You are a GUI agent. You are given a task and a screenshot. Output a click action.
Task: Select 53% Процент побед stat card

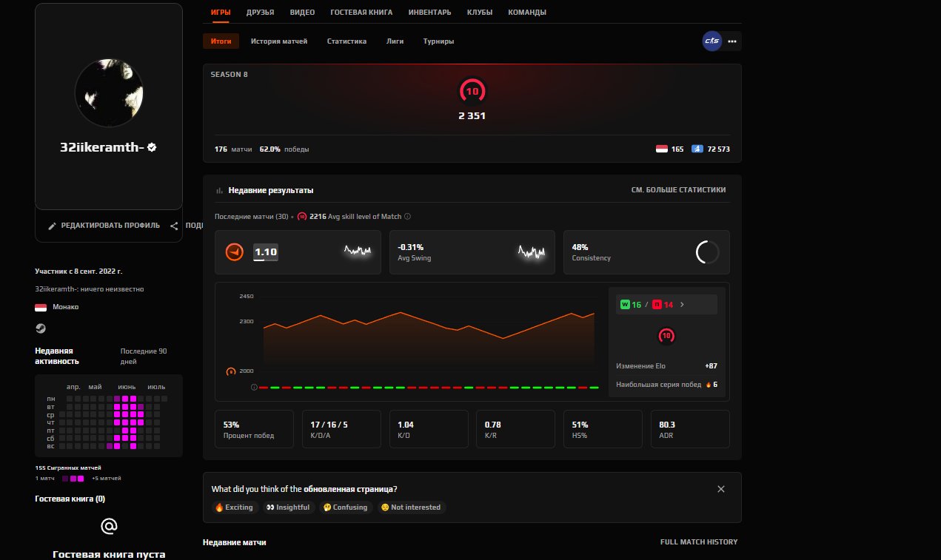point(254,429)
